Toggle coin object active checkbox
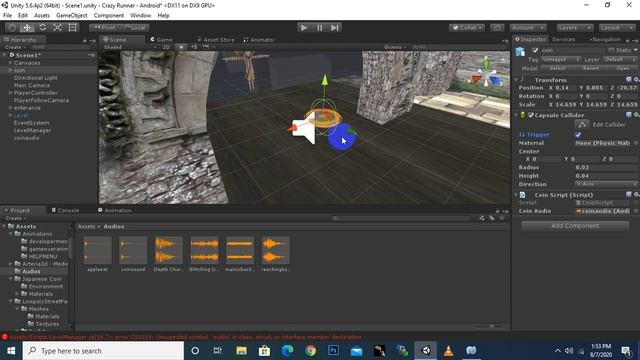Viewport: 640px width, 360px height. click(x=535, y=50)
